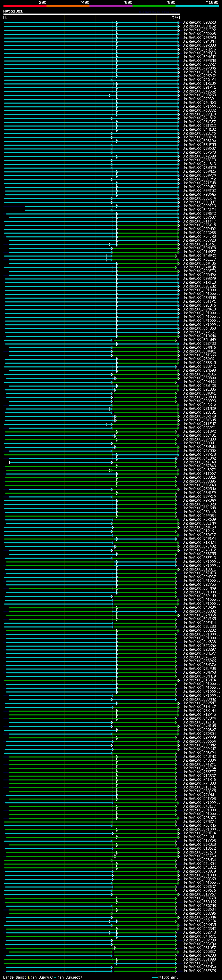Click the cyan alignment bar for UniRef100_Q50008

click(92, 34)
